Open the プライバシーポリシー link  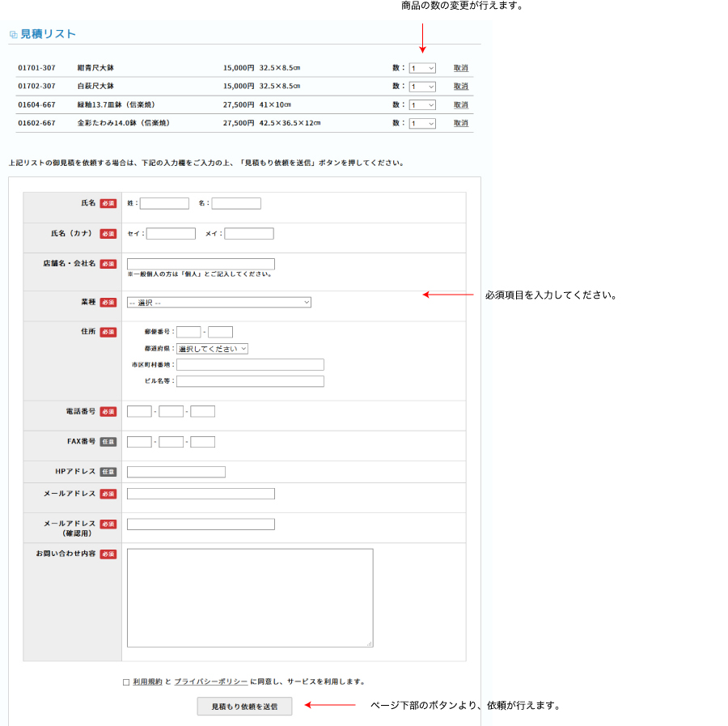coord(210,681)
